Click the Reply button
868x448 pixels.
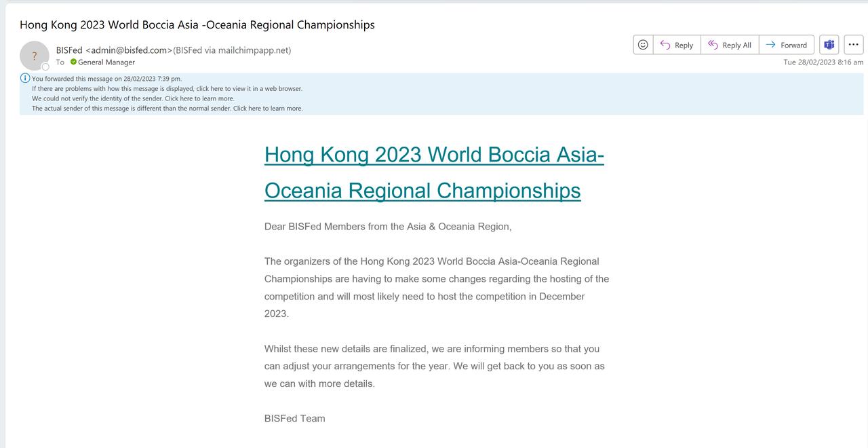click(677, 45)
